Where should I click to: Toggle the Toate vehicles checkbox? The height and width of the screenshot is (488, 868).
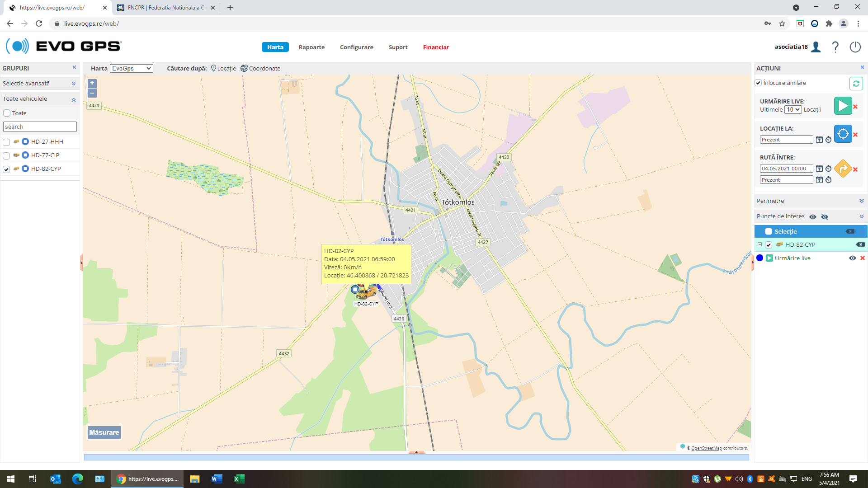tap(7, 113)
